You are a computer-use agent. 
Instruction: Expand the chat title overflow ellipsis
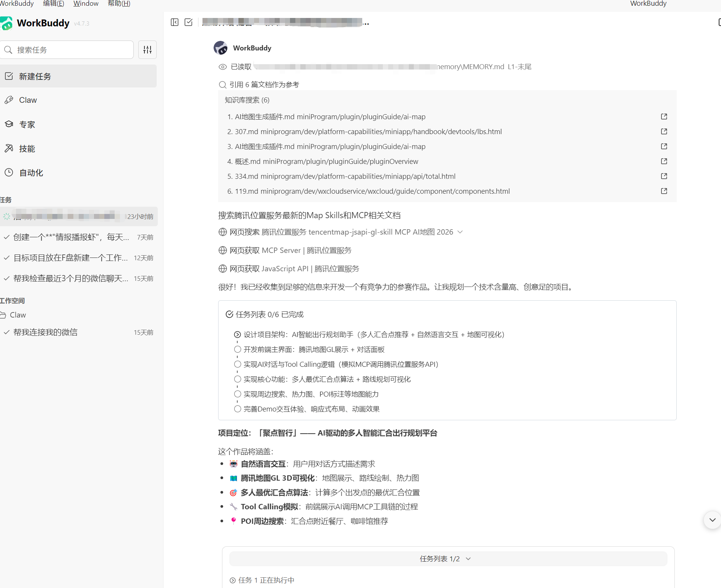366,24
